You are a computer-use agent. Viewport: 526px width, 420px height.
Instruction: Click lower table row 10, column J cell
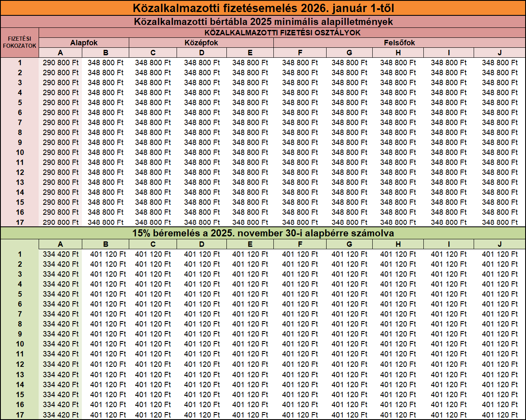pos(500,344)
